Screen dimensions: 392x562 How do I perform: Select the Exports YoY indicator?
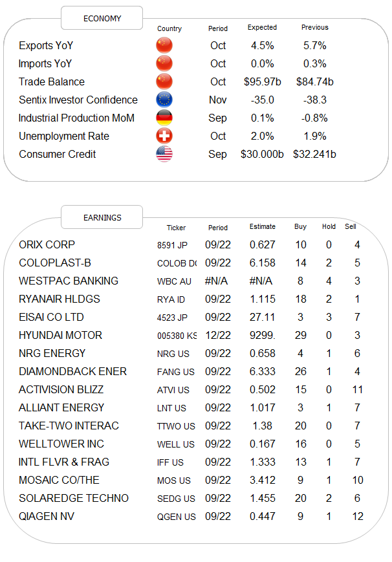[46, 45]
